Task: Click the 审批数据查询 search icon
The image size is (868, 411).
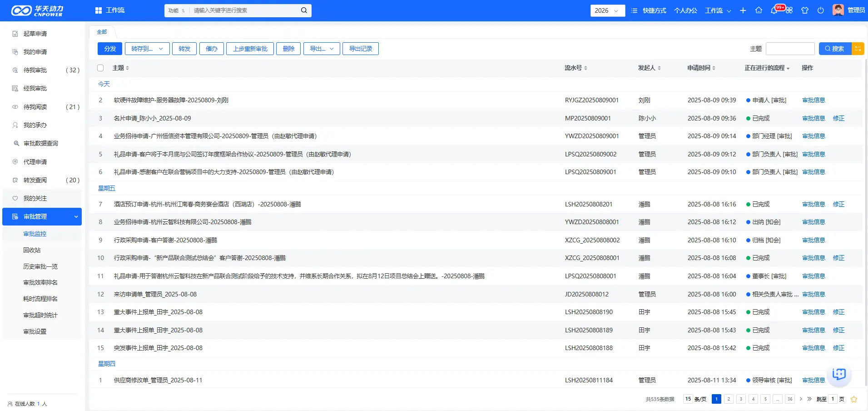Action: pyautogui.click(x=16, y=143)
